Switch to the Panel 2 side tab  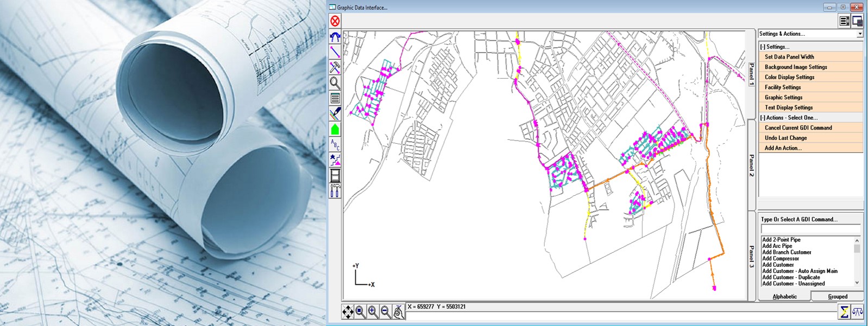[752, 165]
